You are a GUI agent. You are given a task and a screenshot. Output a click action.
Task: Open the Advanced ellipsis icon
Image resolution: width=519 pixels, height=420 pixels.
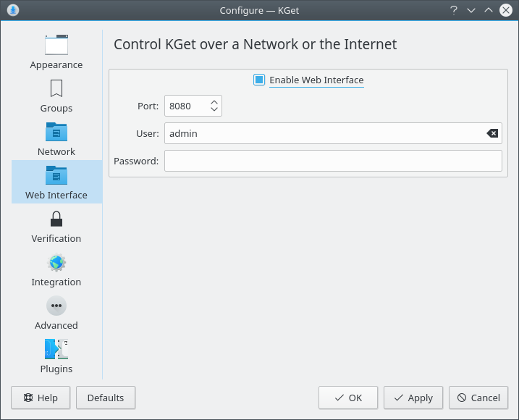coord(56,306)
